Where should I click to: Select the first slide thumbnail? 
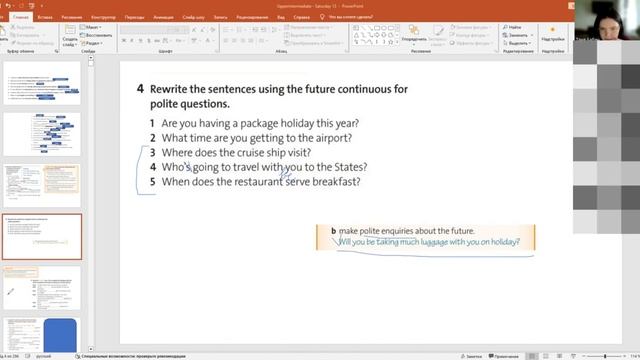(x=42, y=83)
